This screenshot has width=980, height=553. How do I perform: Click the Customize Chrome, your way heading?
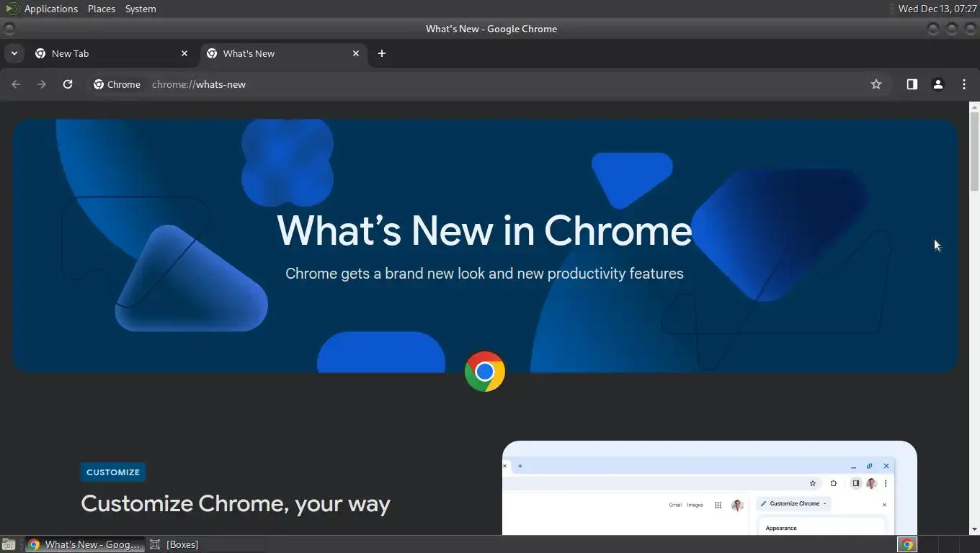point(236,503)
